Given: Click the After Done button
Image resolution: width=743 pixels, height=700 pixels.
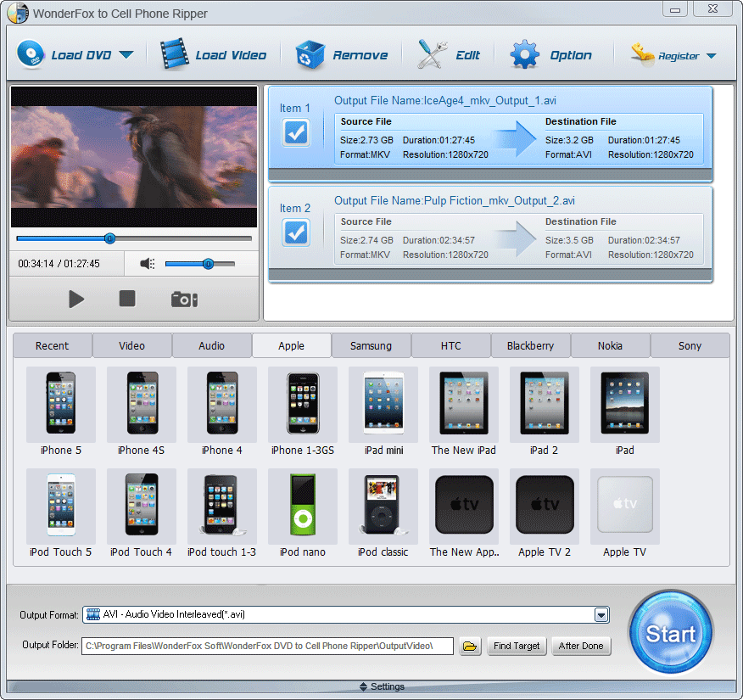Looking at the screenshot, I should (581, 646).
